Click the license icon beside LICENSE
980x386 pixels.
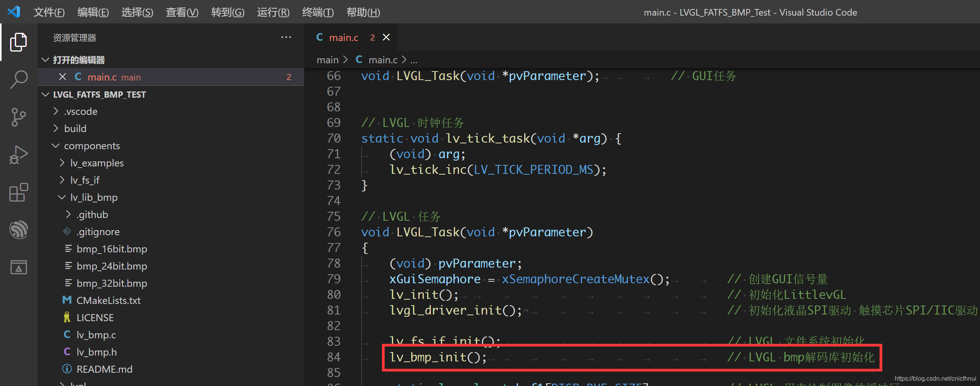[67, 317]
